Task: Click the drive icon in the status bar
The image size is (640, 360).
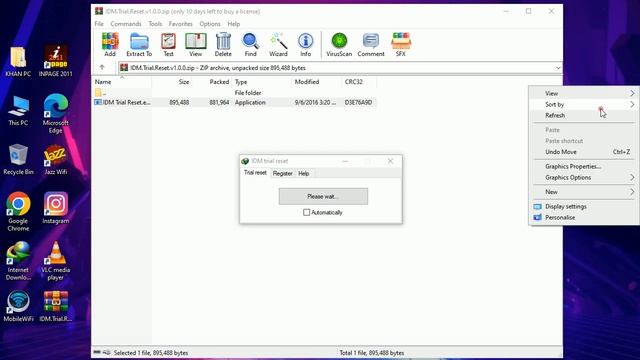Action: 97,352
